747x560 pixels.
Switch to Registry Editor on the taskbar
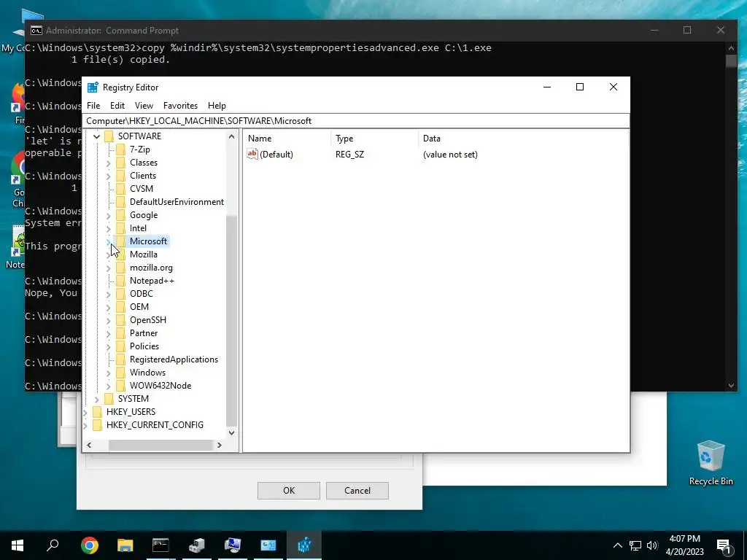click(x=304, y=545)
